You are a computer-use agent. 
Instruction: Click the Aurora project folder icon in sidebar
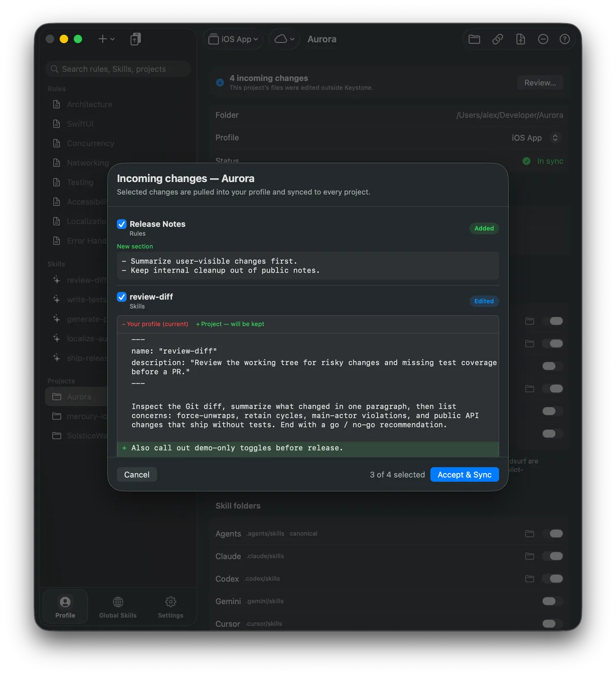pos(57,397)
